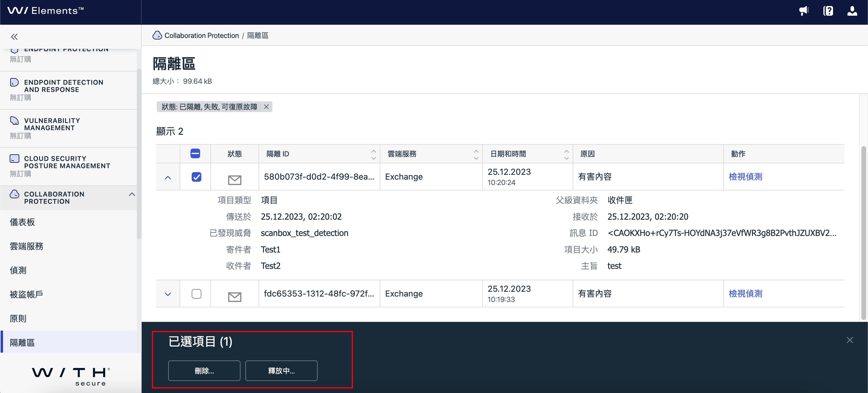The image size is (868, 393).
Task: Click the Endpoint Detection and Response icon
Action: [x=14, y=82]
